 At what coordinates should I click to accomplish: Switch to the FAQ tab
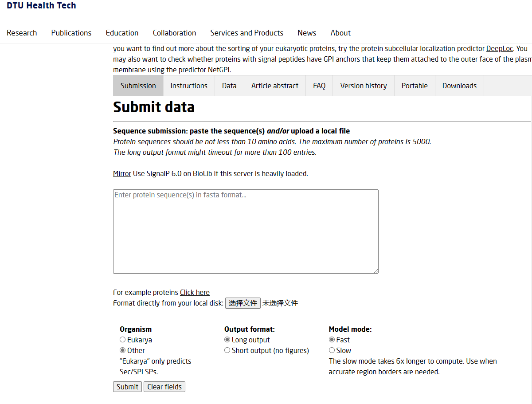pos(319,86)
